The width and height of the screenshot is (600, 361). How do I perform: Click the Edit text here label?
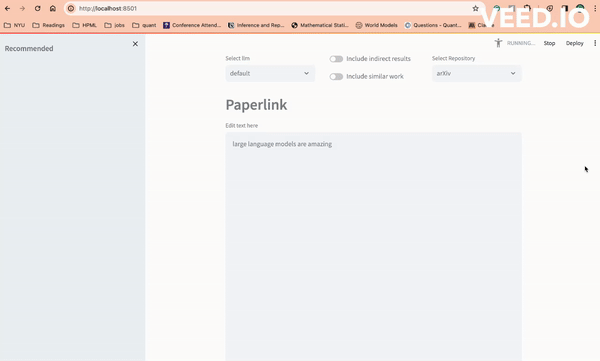click(x=241, y=126)
